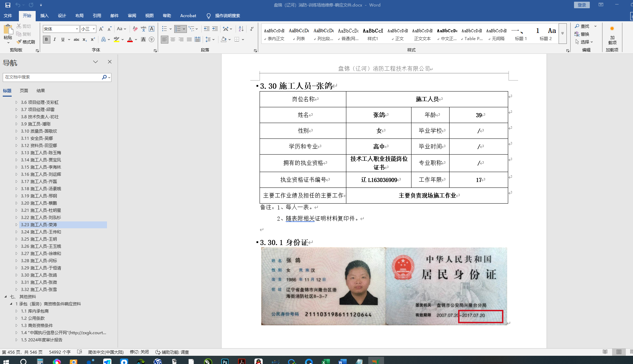Click the clear formatting eraser icon
Image resolution: width=633 pixels, height=364 pixels.
click(x=135, y=29)
